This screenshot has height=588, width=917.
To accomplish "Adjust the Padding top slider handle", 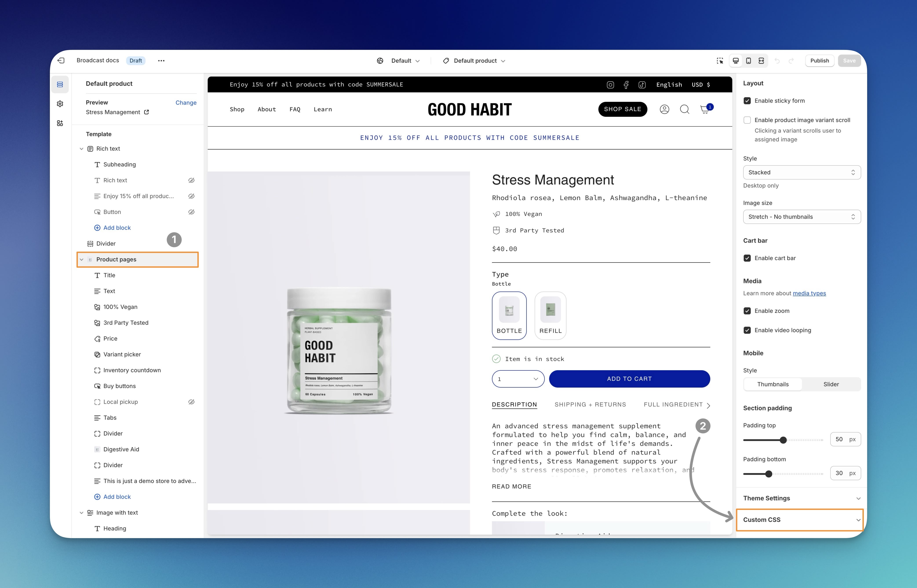I will [x=783, y=440].
